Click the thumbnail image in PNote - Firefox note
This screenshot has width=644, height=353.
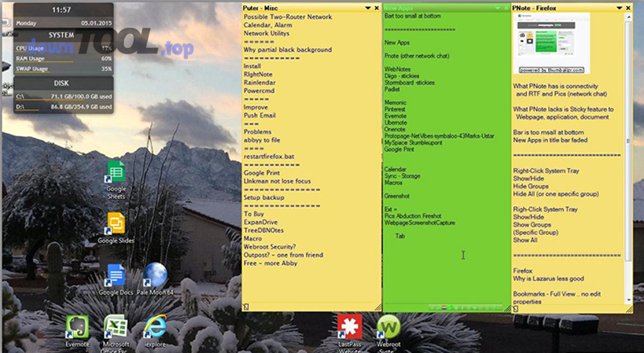tap(551, 42)
